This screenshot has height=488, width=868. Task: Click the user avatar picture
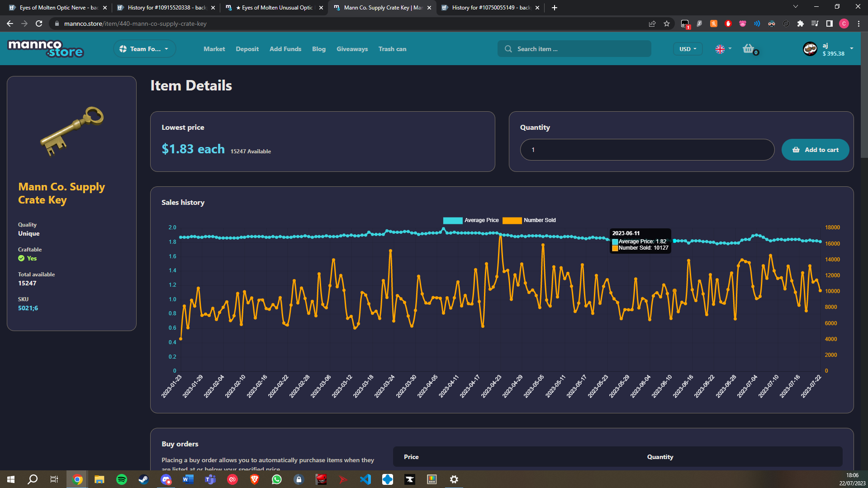(810, 49)
